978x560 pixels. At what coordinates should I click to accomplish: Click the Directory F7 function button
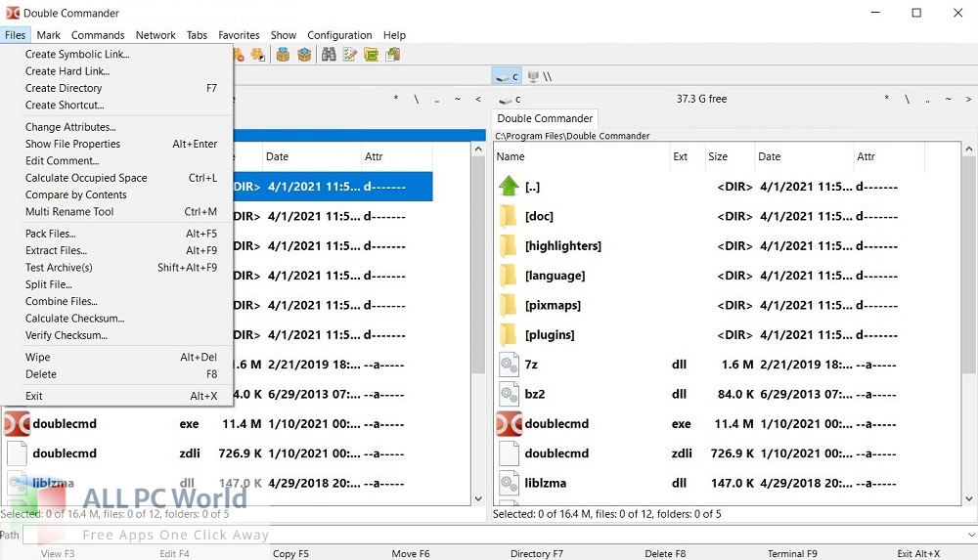(x=536, y=554)
